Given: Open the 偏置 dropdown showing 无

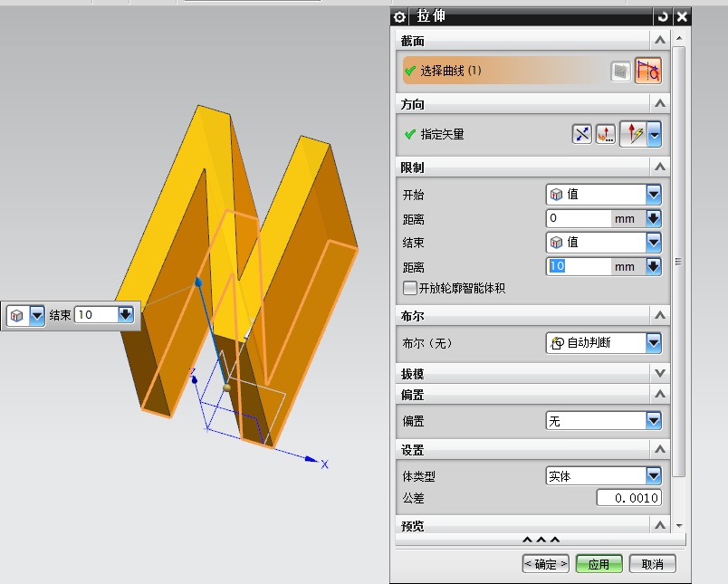Looking at the screenshot, I should [604, 421].
